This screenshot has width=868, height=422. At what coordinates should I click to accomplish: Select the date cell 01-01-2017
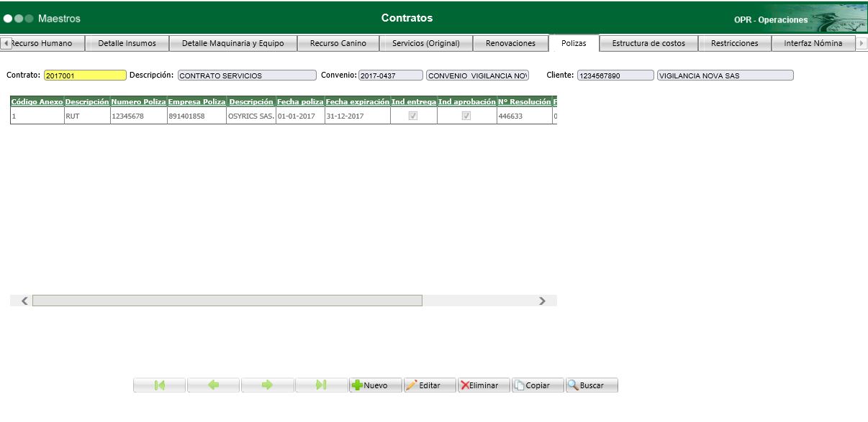coord(300,116)
